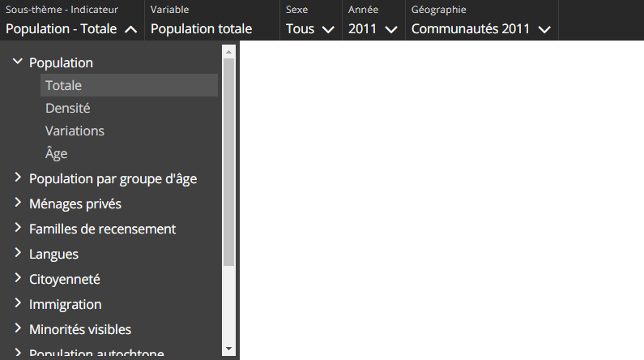Expand Population par groupe d'âge
Image resolution: width=644 pixels, height=360 pixels.
pos(18,178)
